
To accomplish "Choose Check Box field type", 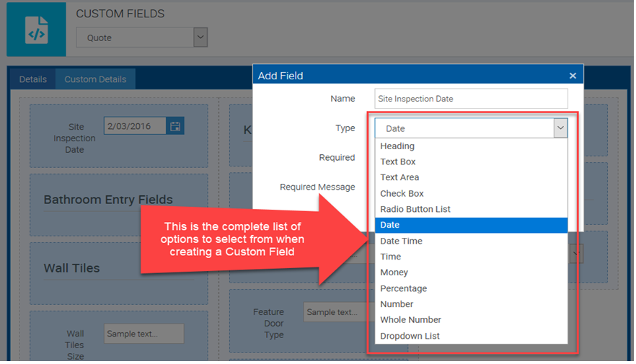I will 402,193.
